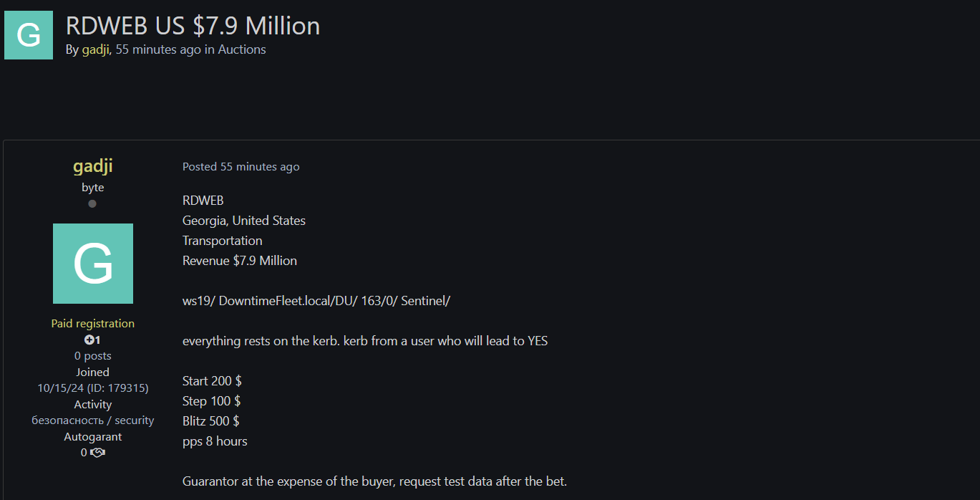Click the Autogarant handshake icon
The image size is (980, 500).
[x=98, y=453]
